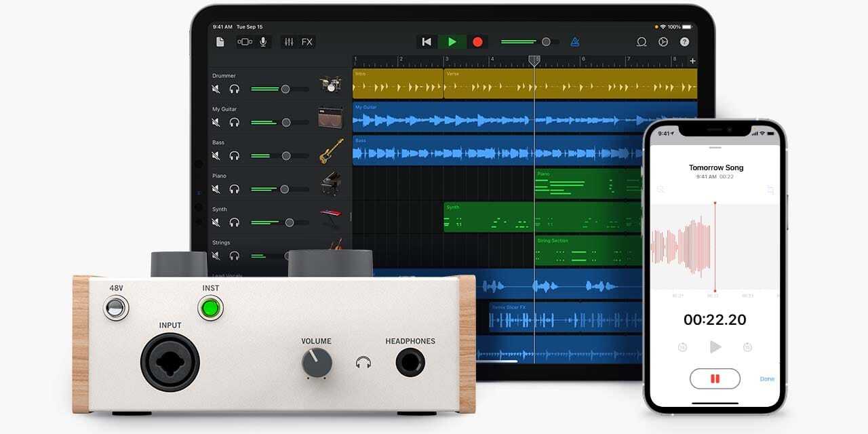868x434 pixels.
Task: Open the microphone audio recorder view
Action: (x=263, y=42)
